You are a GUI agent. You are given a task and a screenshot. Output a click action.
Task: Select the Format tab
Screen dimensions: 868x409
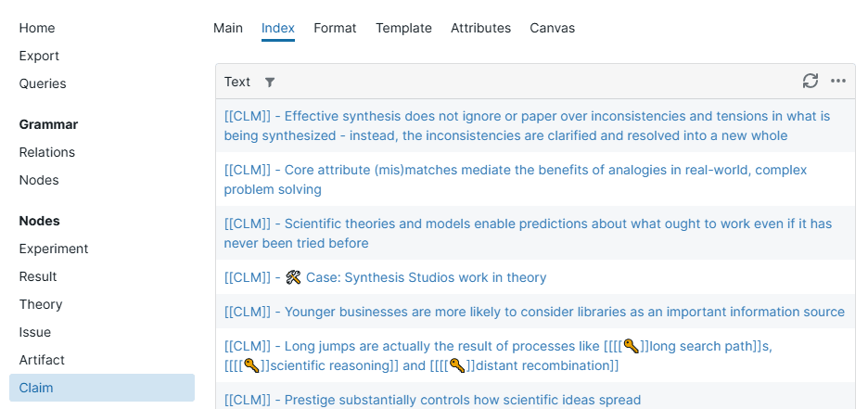(x=335, y=28)
